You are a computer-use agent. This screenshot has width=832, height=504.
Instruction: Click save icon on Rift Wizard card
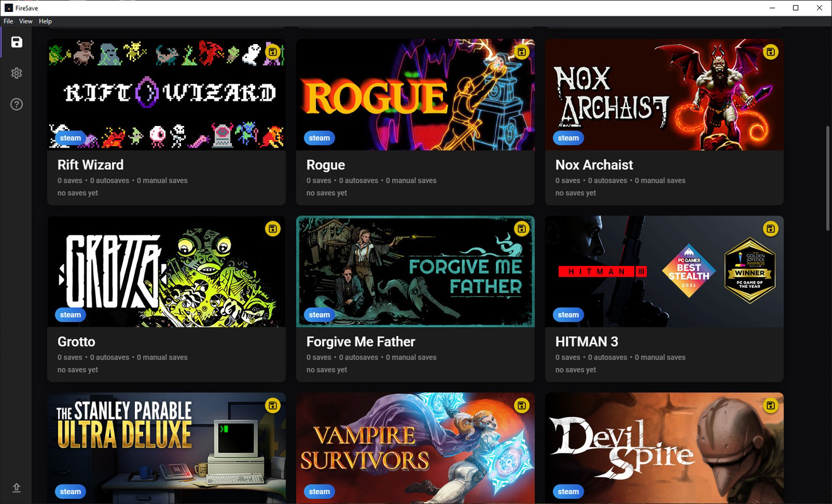tap(272, 52)
